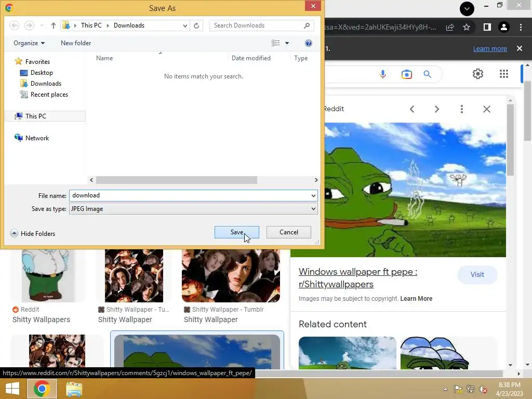Image resolution: width=532 pixels, height=399 pixels.
Task: Click the Back navigation arrow in dialog
Action: [x=14, y=25]
